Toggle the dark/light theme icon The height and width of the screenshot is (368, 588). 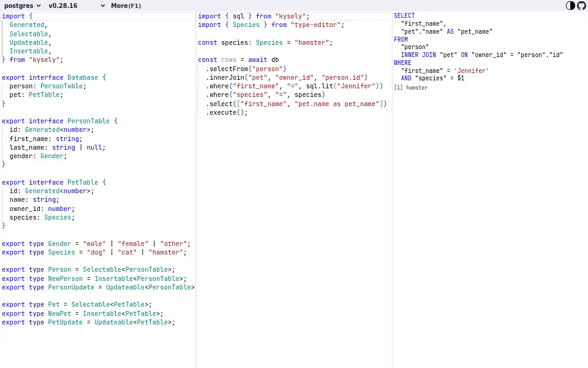point(570,6)
